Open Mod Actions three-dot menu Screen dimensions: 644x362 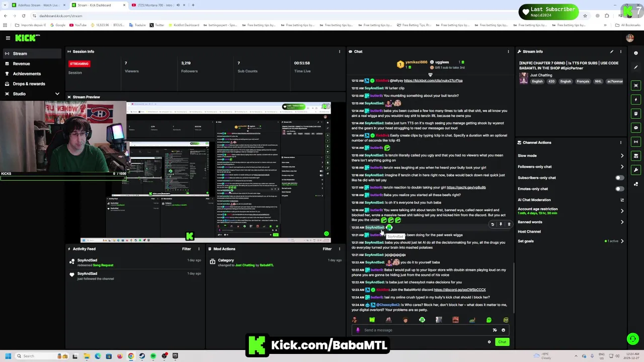point(339,248)
